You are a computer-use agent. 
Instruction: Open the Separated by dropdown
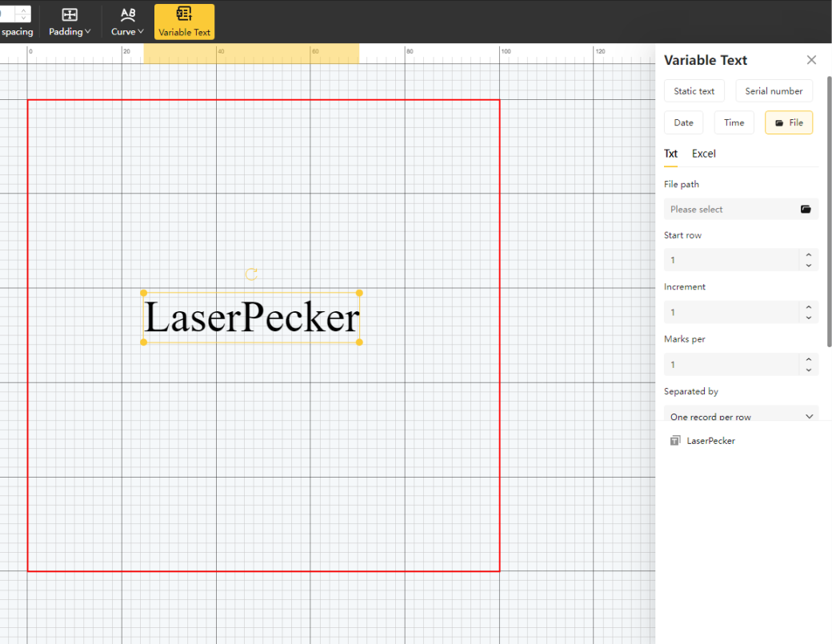741,416
